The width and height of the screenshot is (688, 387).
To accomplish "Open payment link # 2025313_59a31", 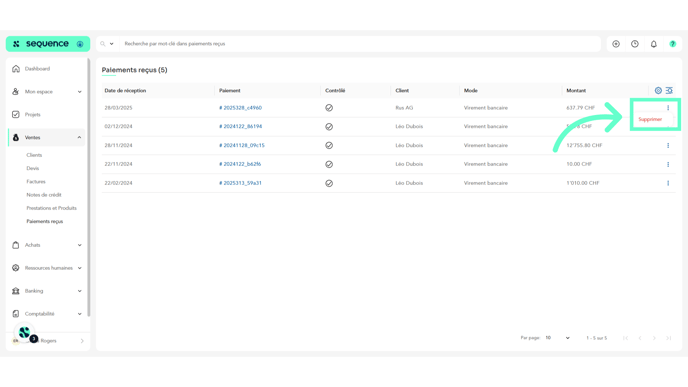I will [x=240, y=183].
